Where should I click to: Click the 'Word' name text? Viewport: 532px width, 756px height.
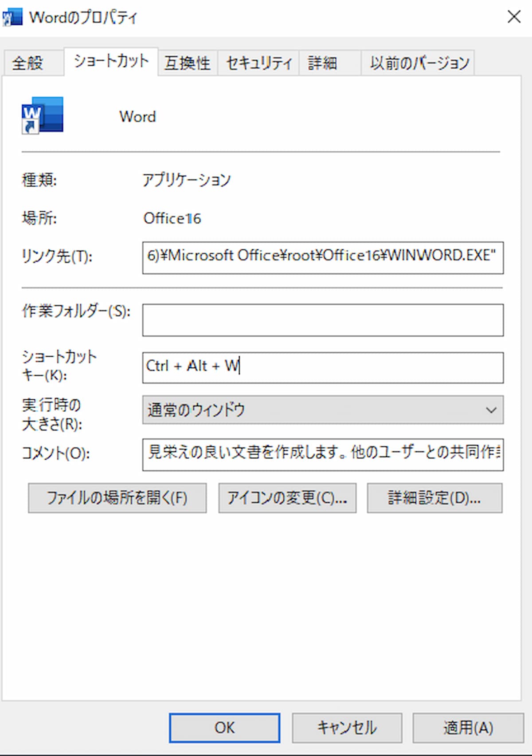pyautogui.click(x=137, y=117)
